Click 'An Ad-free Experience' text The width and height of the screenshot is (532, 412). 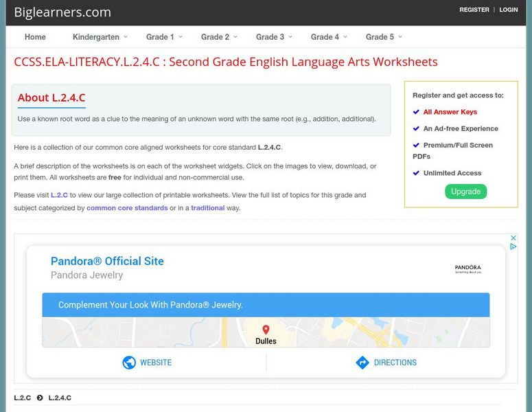tap(461, 128)
